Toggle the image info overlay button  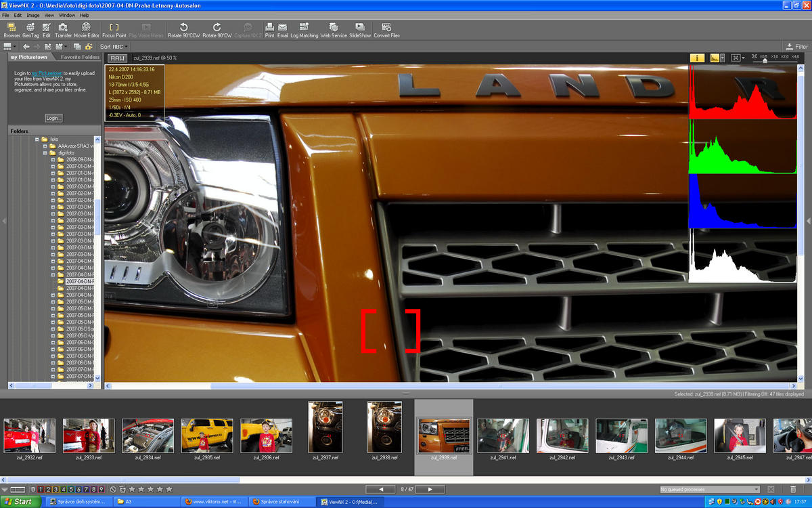click(697, 58)
